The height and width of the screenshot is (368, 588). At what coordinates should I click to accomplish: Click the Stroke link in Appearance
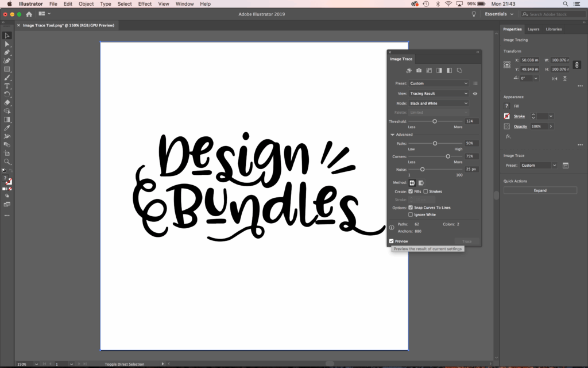click(519, 116)
